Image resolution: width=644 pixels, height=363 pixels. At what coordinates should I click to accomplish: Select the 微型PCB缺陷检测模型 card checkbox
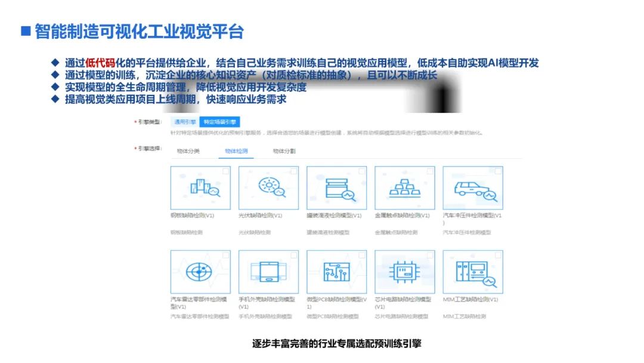click(362, 256)
